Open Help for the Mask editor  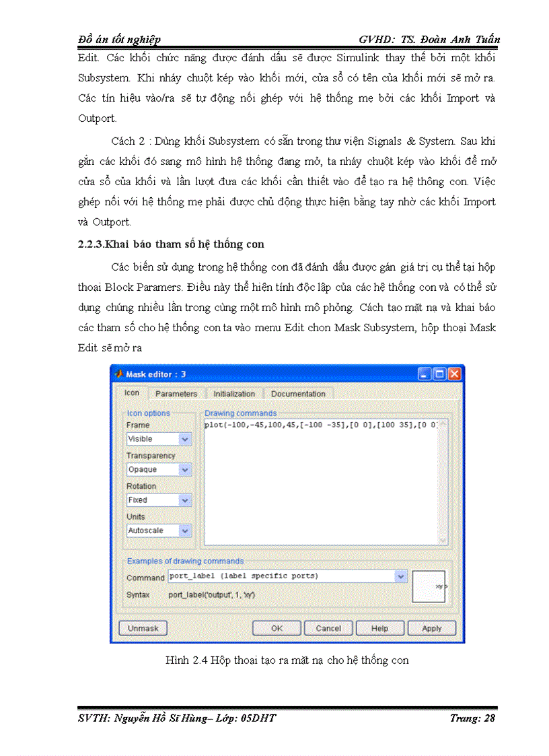[379, 628]
